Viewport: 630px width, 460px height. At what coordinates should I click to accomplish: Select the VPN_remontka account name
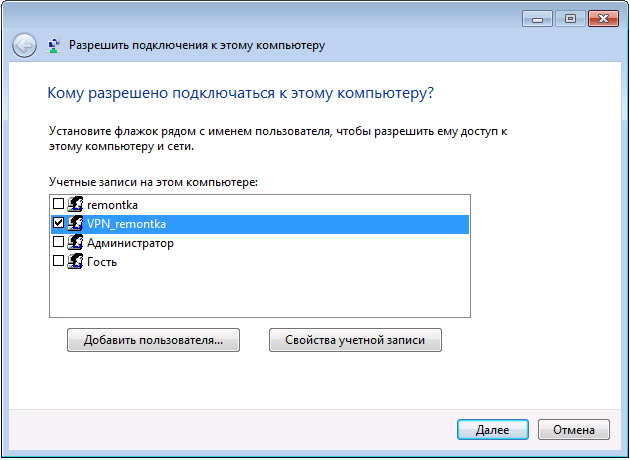click(126, 224)
